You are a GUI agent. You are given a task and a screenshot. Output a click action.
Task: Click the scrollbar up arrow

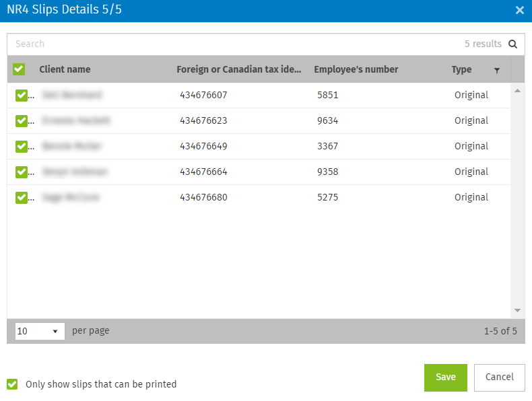517,90
